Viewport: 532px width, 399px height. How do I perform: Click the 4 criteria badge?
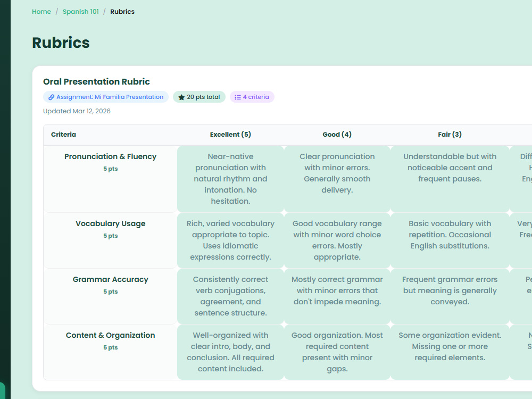tap(252, 97)
